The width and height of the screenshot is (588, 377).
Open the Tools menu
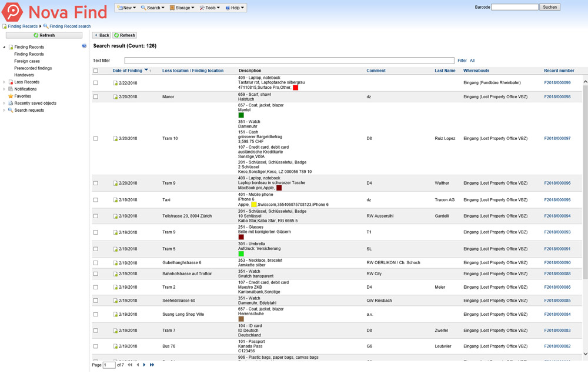tap(210, 8)
